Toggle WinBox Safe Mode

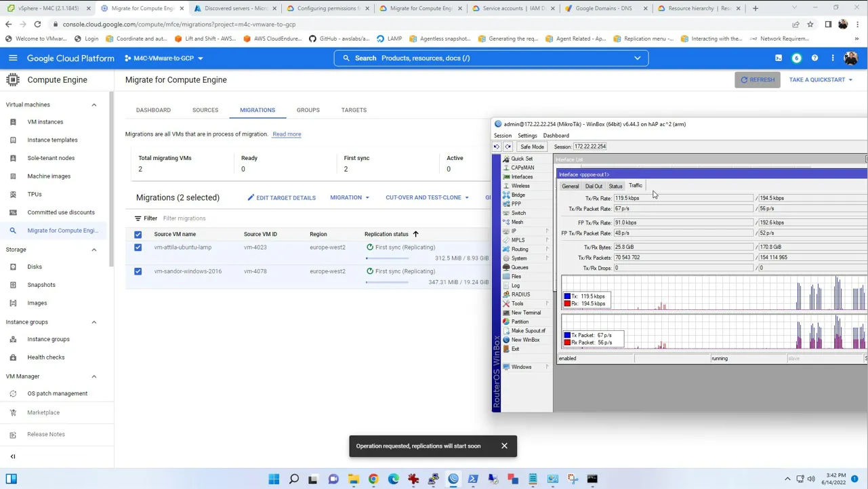coord(532,146)
